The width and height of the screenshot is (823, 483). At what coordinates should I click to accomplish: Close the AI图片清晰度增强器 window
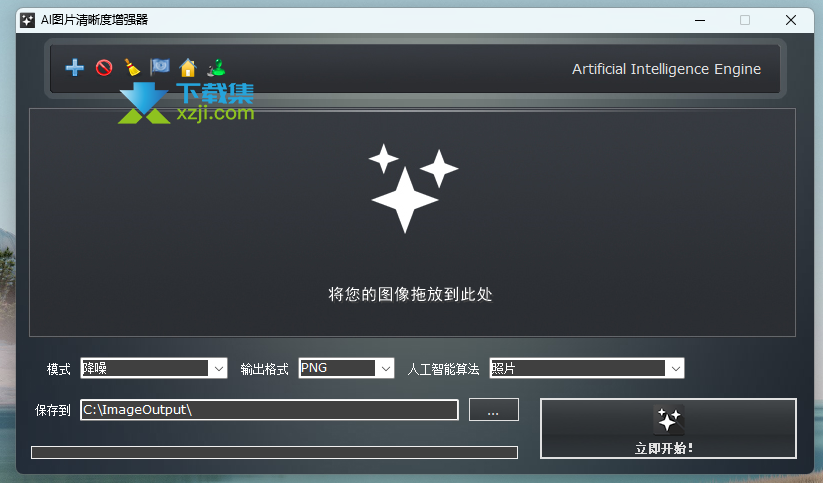tap(790, 20)
